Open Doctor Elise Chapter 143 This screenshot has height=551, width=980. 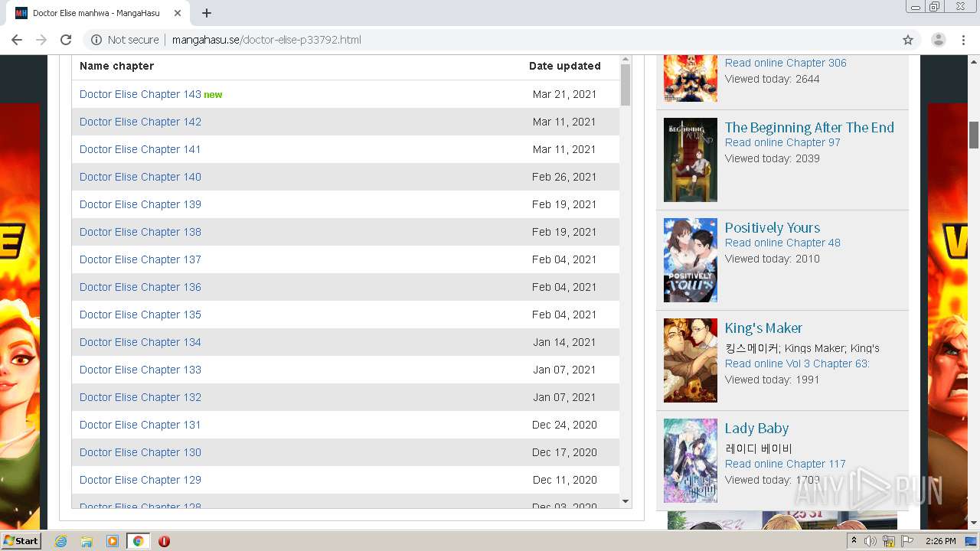[x=140, y=94]
